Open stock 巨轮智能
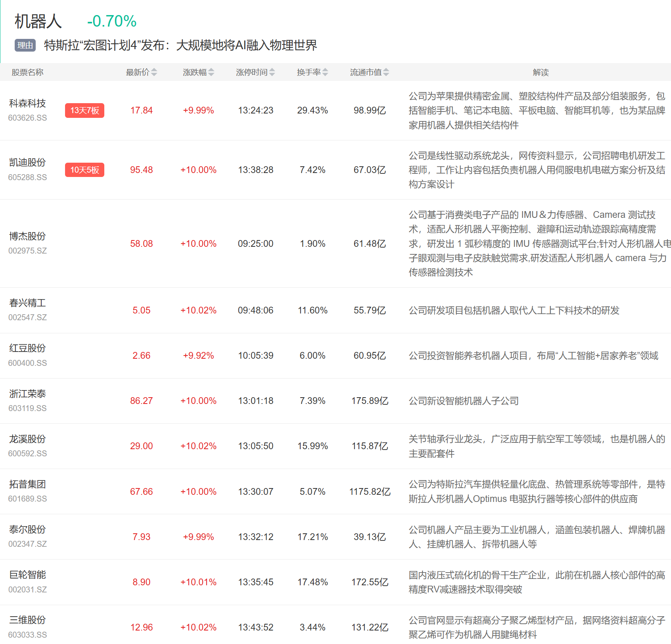 (27, 575)
